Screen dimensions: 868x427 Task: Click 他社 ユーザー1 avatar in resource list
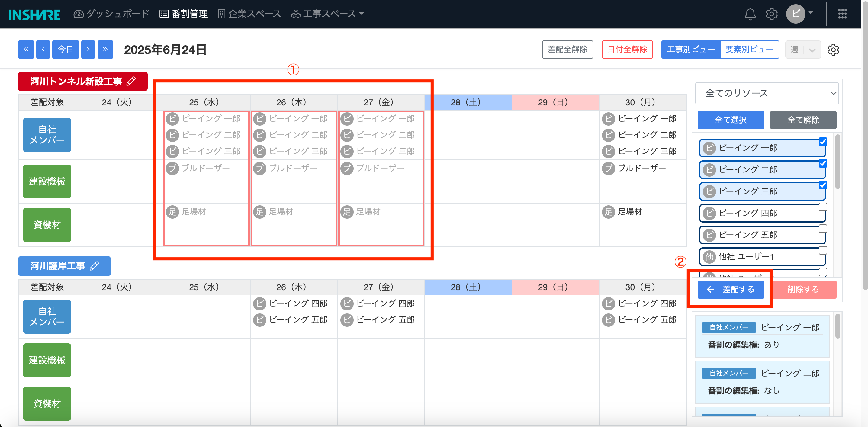click(x=709, y=257)
